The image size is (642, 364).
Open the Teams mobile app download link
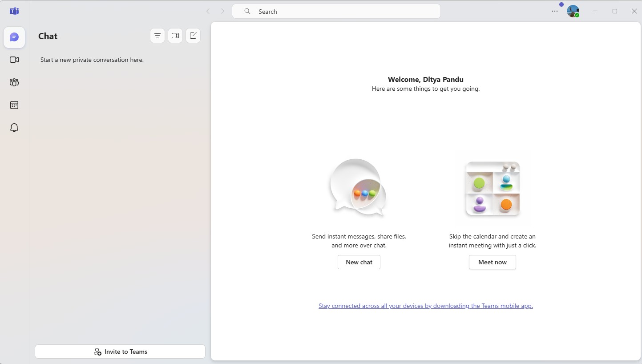pos(426,306)
